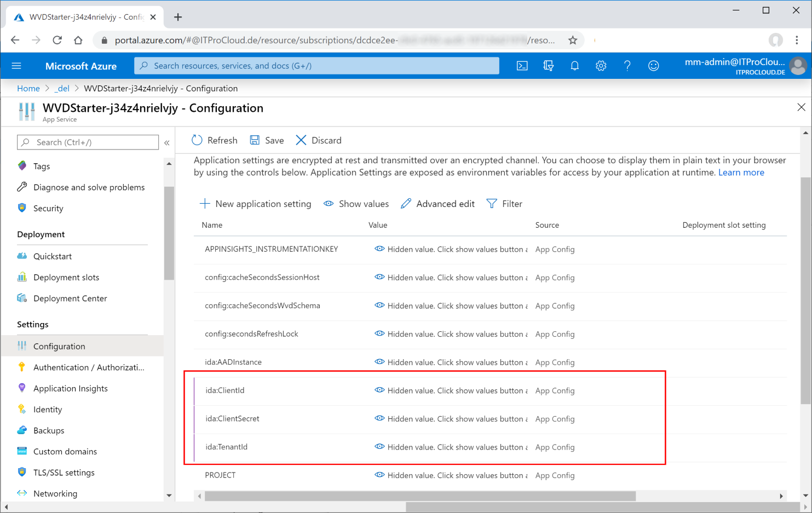Open the Notifications bell
This screenshot has width=812, height=513.
click(574, 66)
